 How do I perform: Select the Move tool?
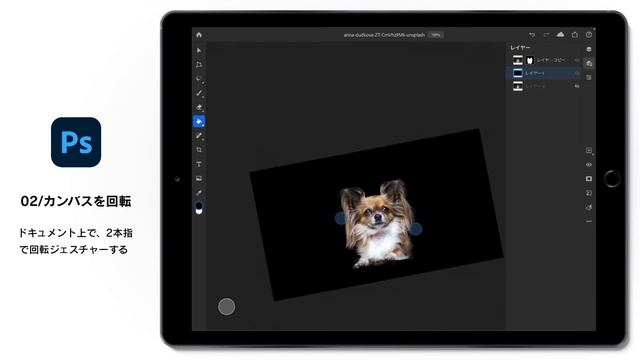pos(199,50)
